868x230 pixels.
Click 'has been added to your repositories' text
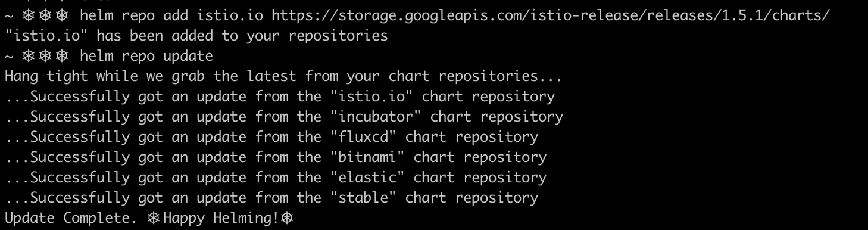point(242,36)
